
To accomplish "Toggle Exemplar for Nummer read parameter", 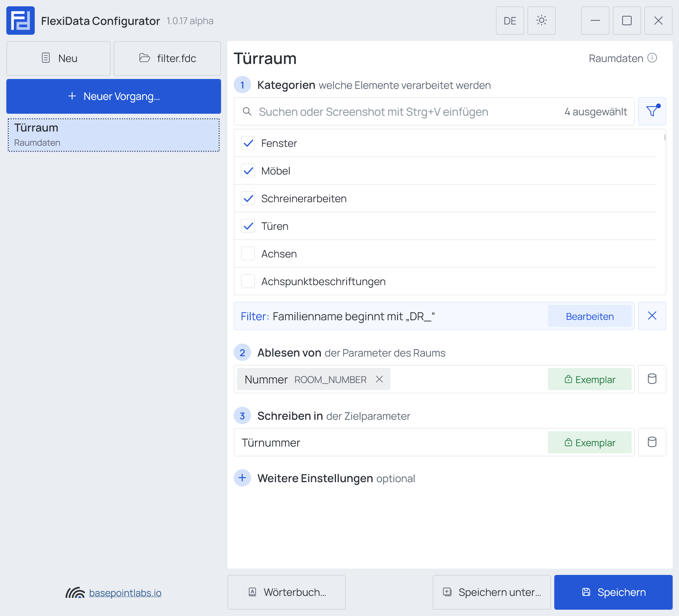I will [x=590, y=379].
